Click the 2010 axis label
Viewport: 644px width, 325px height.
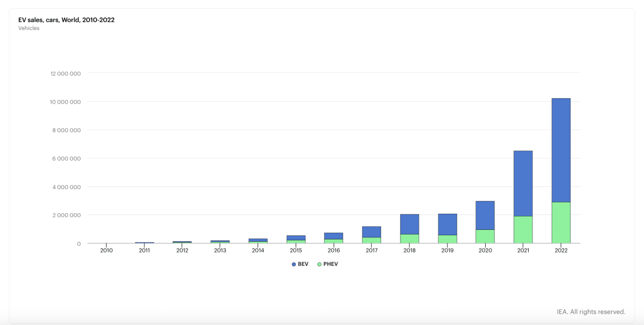(106, 250)
